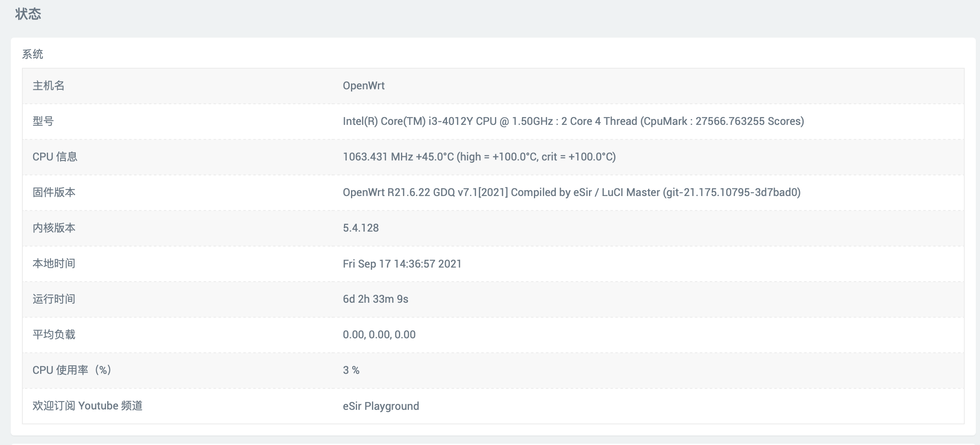Click the Intel Core i3-4012Y model value

[574, 121]
